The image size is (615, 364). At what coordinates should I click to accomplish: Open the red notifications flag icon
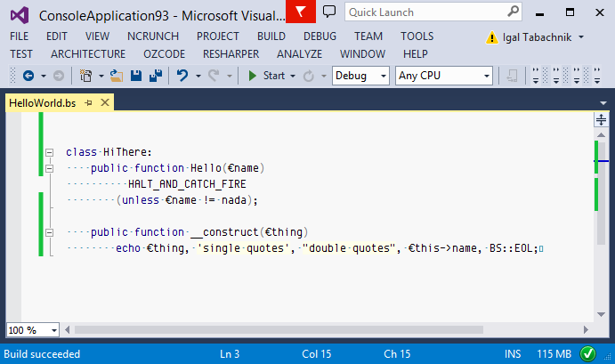[x=300, y=12]
